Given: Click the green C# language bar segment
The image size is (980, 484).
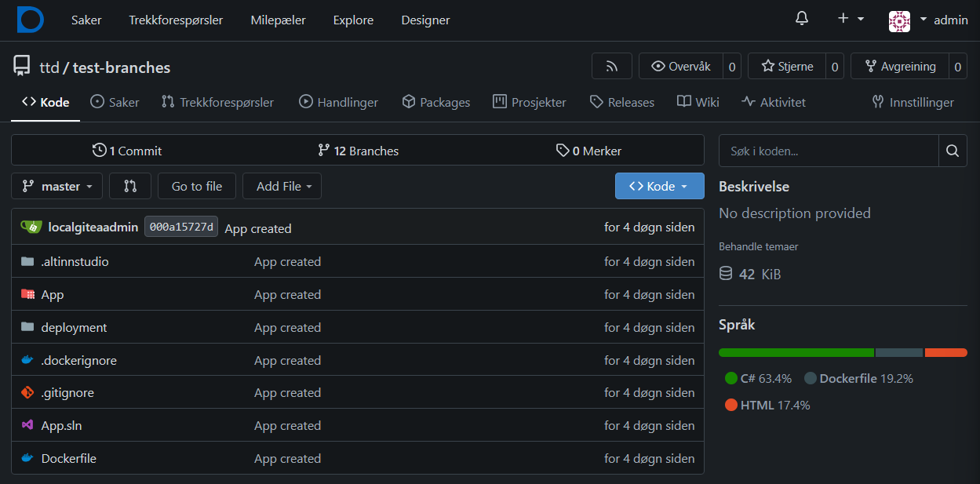Looking at the screenshot, I should coord(796,353).
